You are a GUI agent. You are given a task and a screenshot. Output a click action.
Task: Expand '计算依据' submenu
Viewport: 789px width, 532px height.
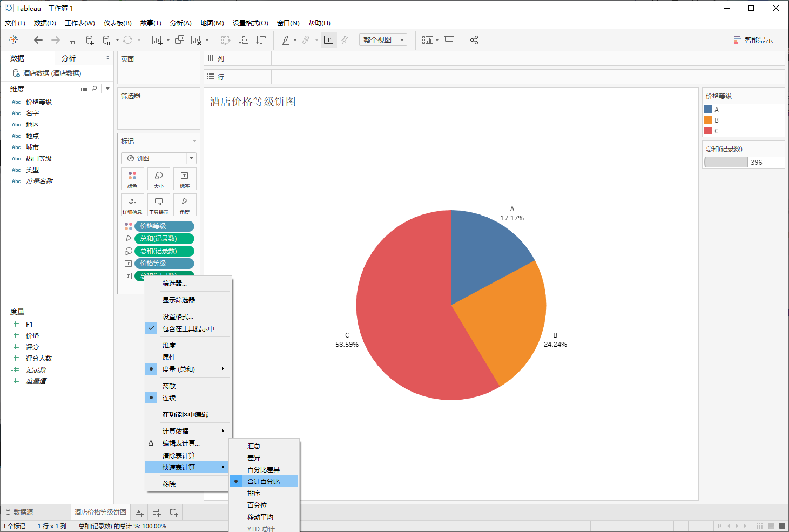click(x=187, y=431)
